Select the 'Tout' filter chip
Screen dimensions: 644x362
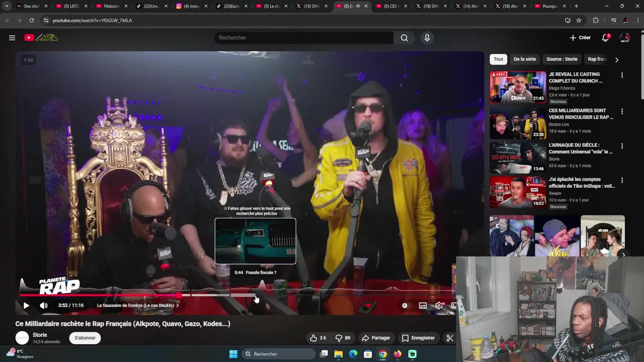click(498, 59)
